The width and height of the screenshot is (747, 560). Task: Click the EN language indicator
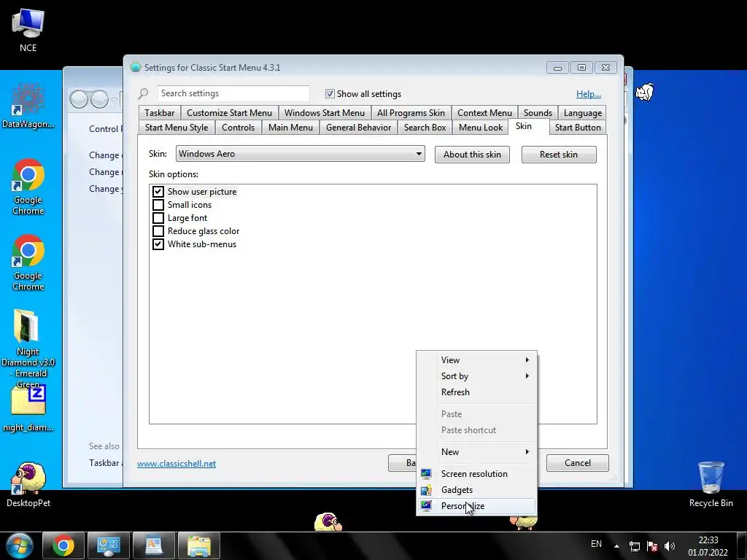[596, 544]
